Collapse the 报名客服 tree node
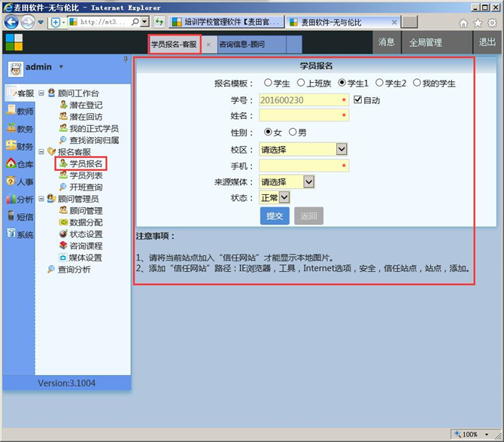 41,151
